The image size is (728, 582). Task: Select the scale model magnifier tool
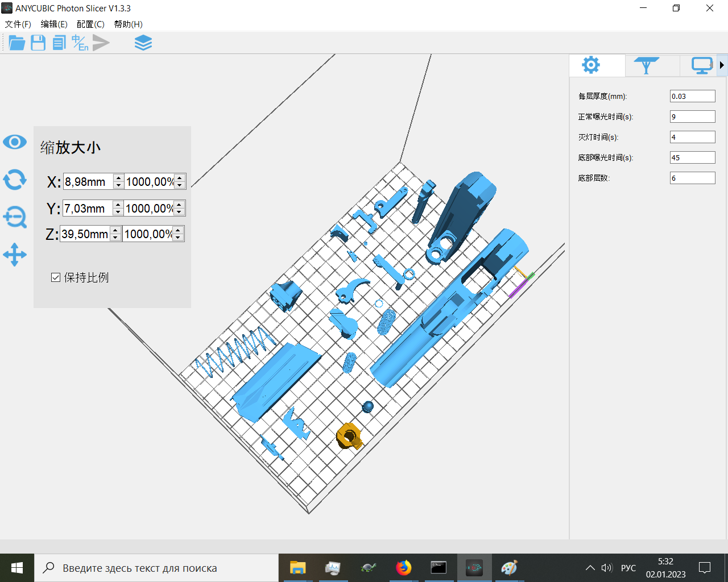tap(15, 217)
